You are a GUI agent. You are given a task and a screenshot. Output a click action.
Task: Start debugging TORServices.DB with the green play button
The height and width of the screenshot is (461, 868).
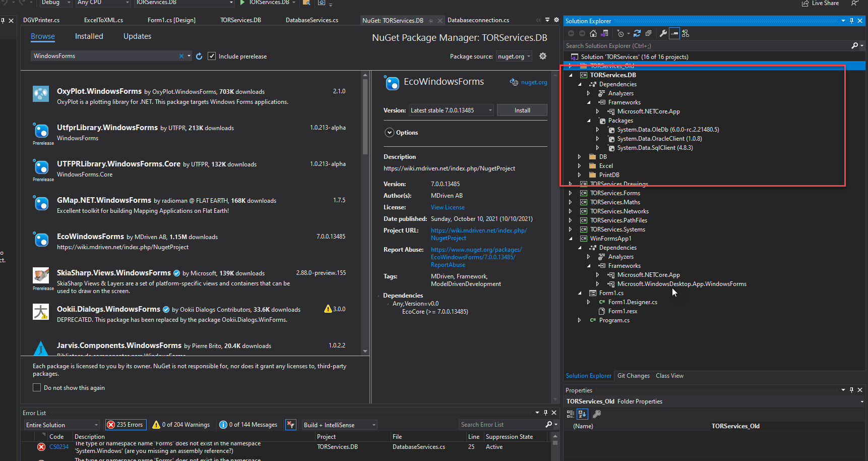tap(242, 3)
